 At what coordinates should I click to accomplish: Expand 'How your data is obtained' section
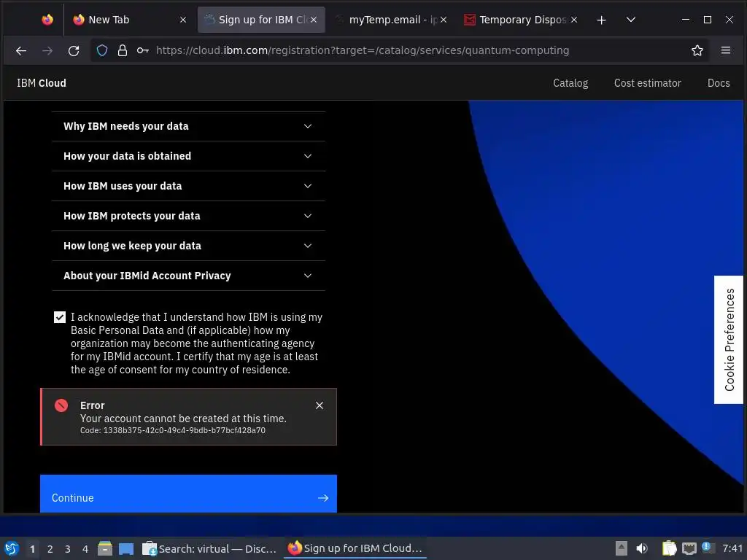point(189,156)
